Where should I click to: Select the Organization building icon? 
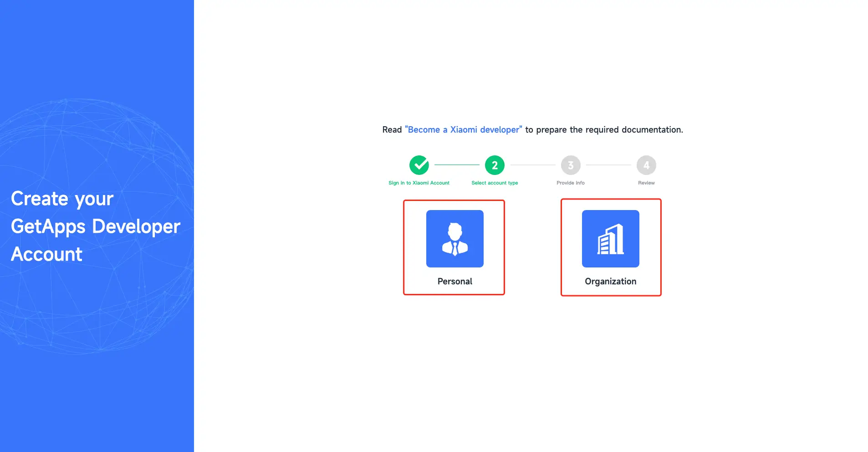click(610, 239)
